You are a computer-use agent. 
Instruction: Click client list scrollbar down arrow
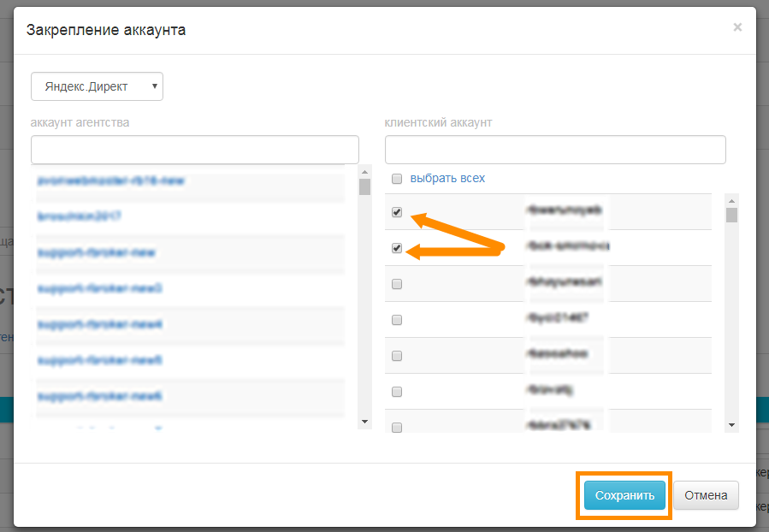731,425
